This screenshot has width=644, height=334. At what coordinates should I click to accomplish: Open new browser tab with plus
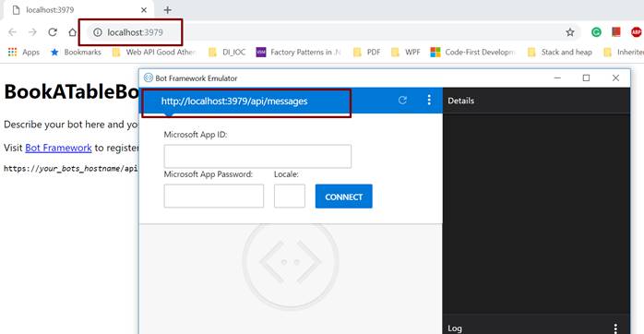pos(168,10)
